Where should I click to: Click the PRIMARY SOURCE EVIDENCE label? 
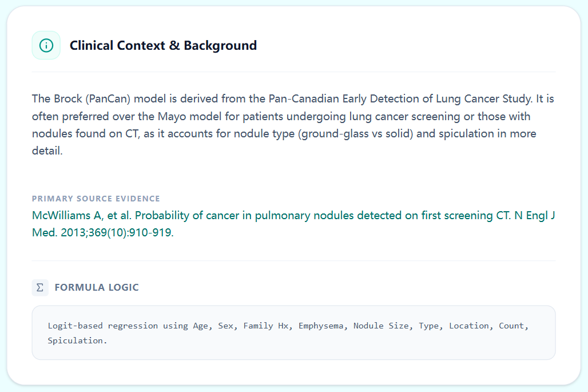[96, 199]
